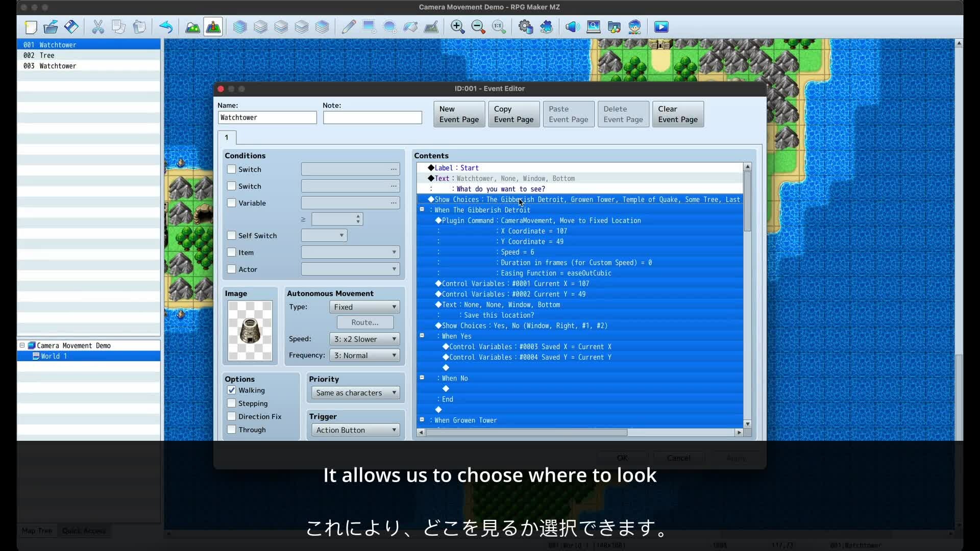
Task: Click the Undo arrow icon
Action: pyautogui.click(x=166, y=27)
